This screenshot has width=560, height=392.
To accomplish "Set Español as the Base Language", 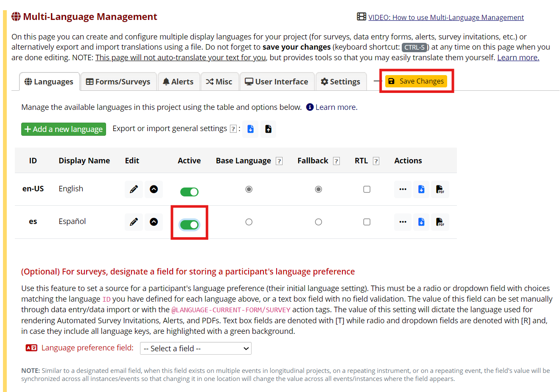I will tap(249, 221).
